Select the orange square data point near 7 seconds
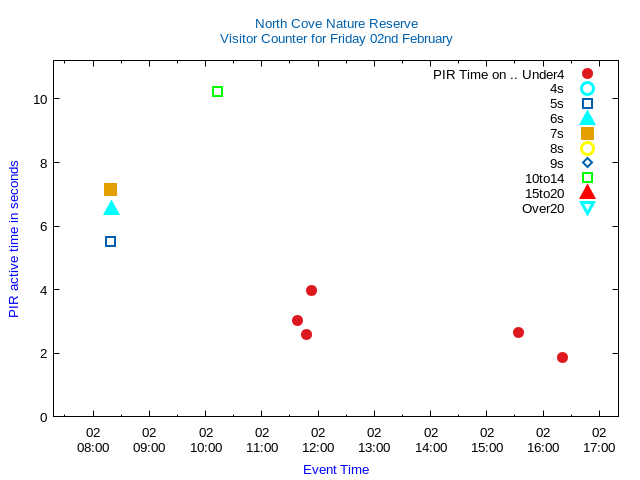This screenshot has width=640, height=480. pos(110,190)
